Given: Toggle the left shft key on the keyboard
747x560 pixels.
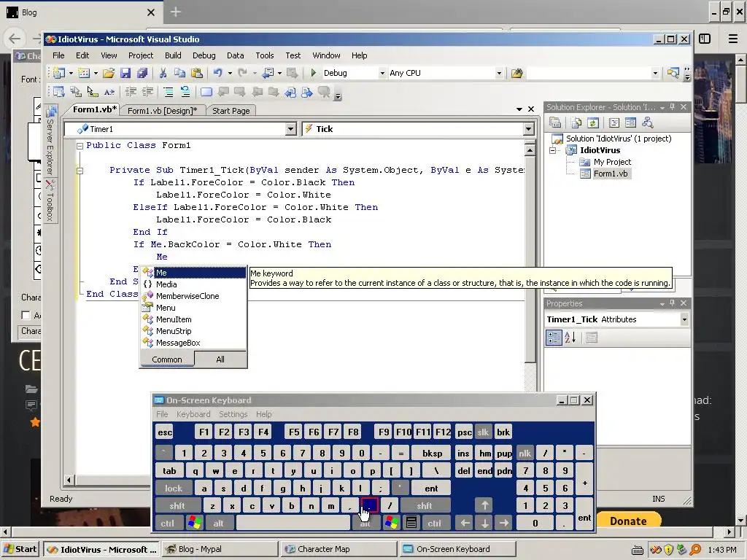Looking at the screenshot, I should point(177,506).
